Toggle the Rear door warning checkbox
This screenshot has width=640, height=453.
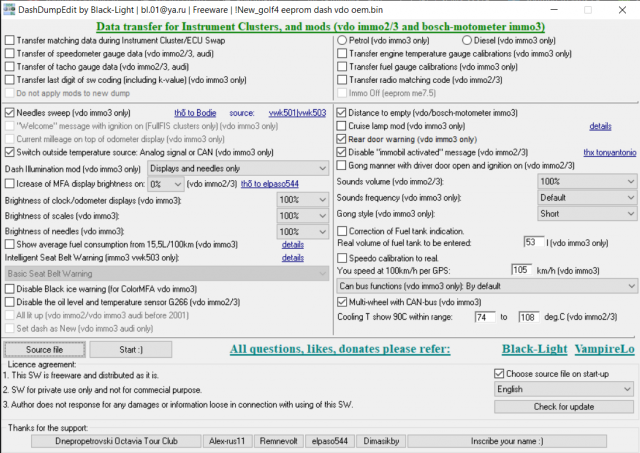pyautogui.click(x=343, y=139)
